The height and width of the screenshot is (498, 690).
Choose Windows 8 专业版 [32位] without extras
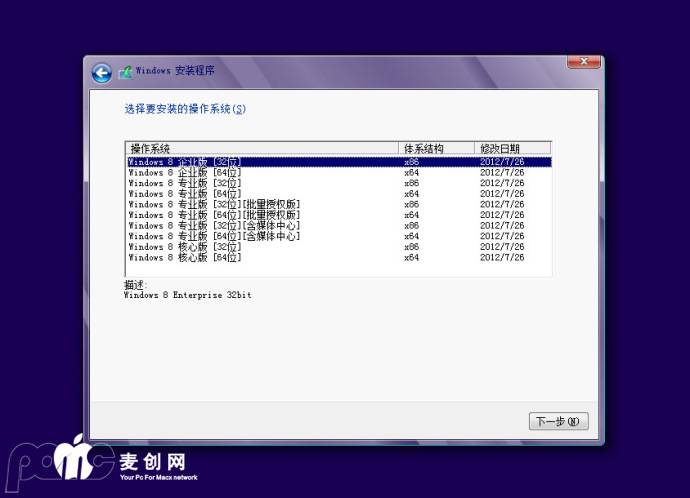[x=185, y=183]
